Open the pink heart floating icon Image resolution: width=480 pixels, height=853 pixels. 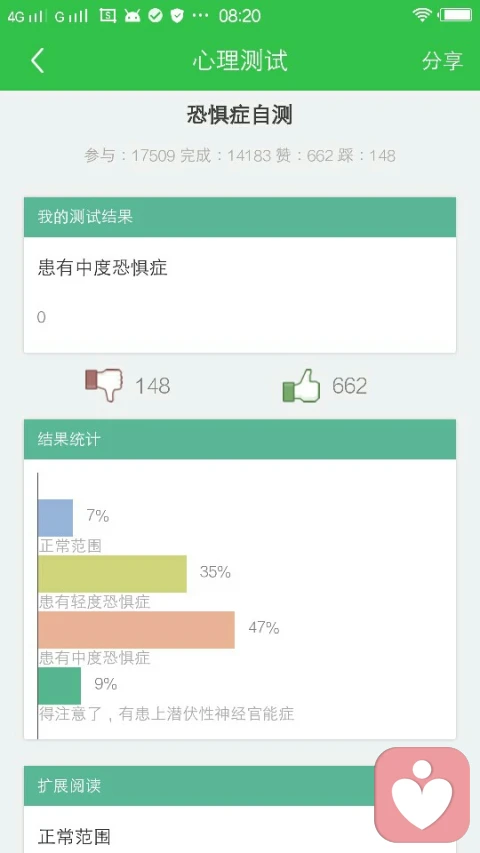click(422, 794)
